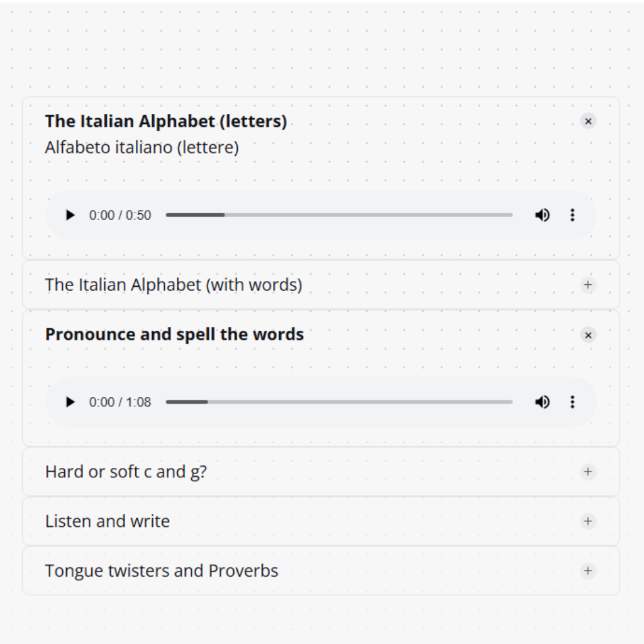Screen dimensions: 644x644
Task: Expand The Italian Alphabet (with words) plus icon
Action: point(588,285)
